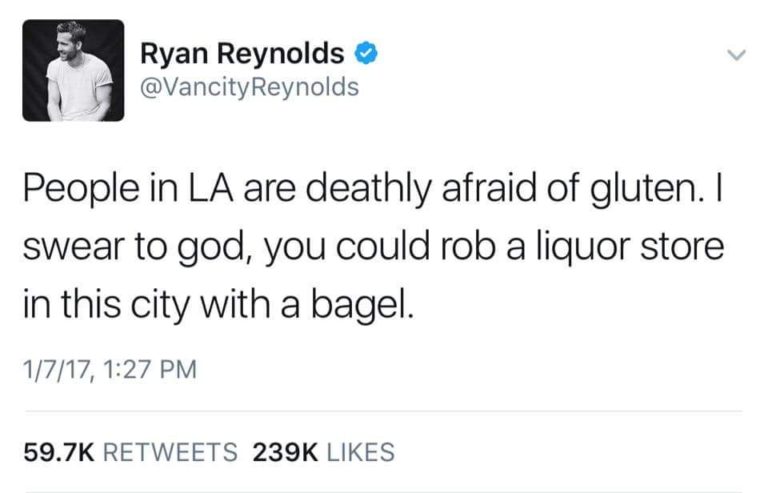Open Ryan Reynolds' profile photo
The width and height of the screenshot is (768, 493).
[x=73, y=71]
